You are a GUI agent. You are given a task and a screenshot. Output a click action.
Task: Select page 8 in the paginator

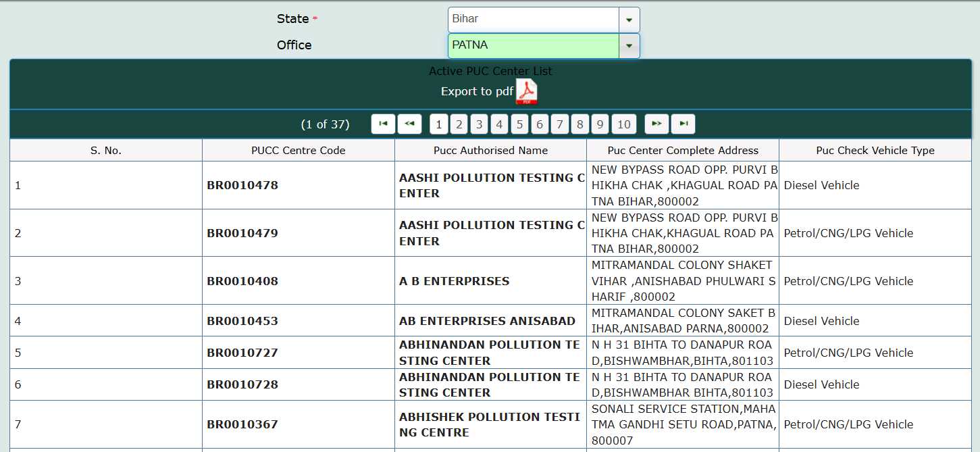pyautogui.click(x=579, y=124)
